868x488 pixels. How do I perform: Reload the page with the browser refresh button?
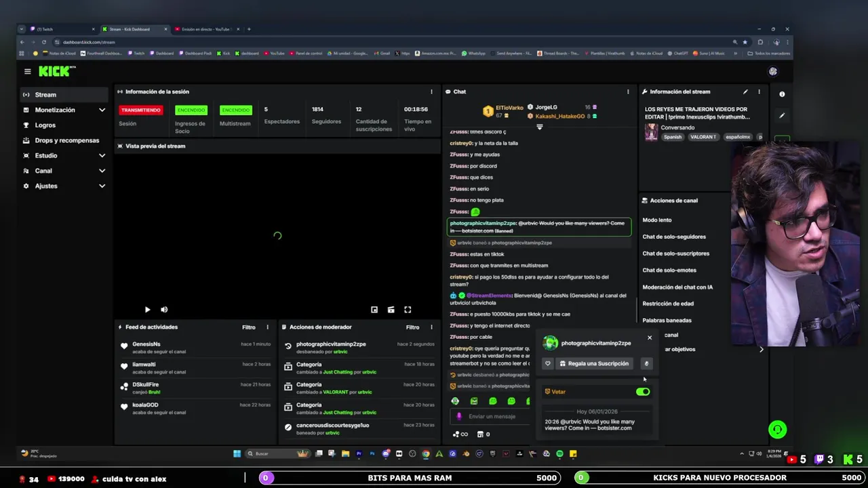[44, 42]
